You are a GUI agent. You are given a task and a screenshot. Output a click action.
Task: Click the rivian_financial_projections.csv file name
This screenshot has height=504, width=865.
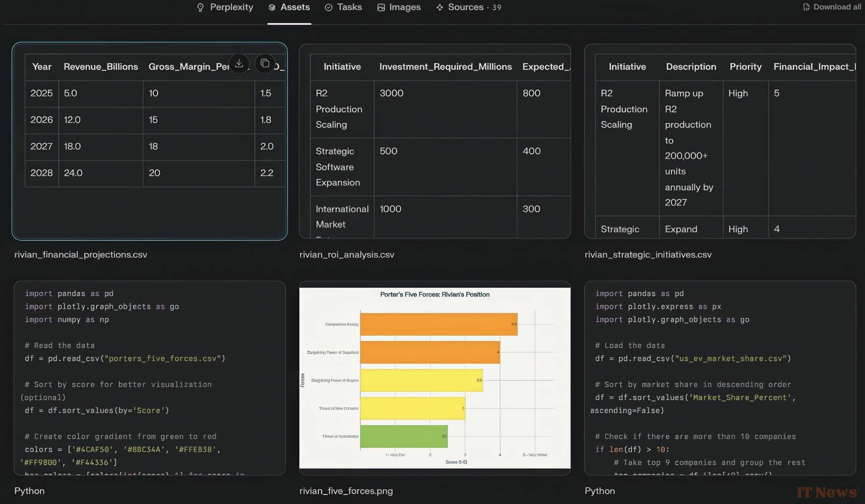[x=80, y=255]
